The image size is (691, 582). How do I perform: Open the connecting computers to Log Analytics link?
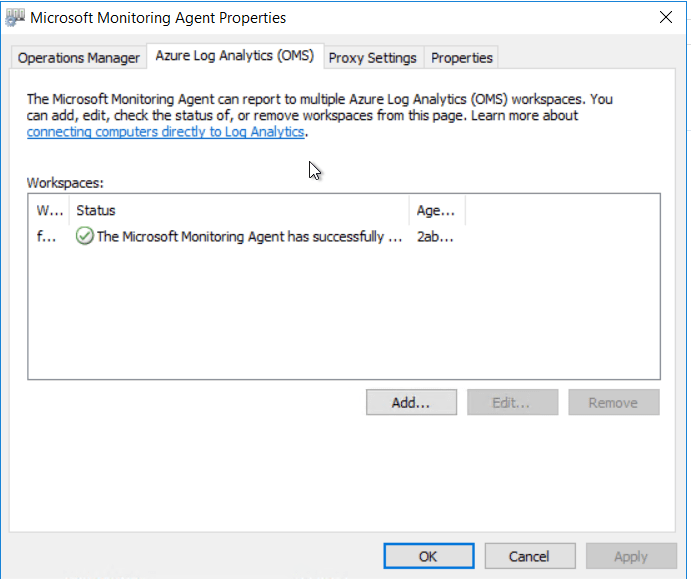(x=165, y=132)
